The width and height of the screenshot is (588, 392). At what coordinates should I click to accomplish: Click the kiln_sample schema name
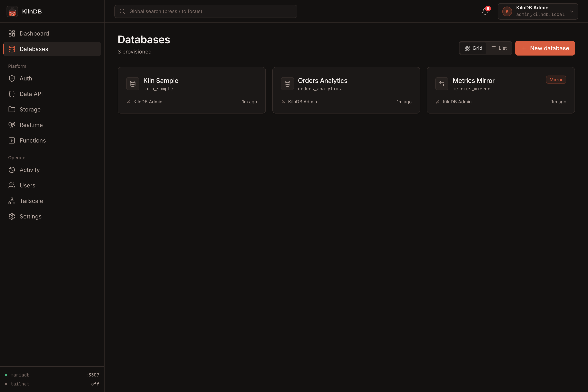(x=158, y=89)
